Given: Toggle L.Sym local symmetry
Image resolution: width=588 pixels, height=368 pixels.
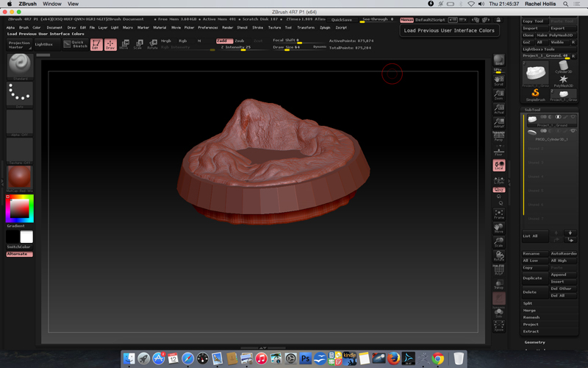Looking at the screenshot, I should coord(499,180).
